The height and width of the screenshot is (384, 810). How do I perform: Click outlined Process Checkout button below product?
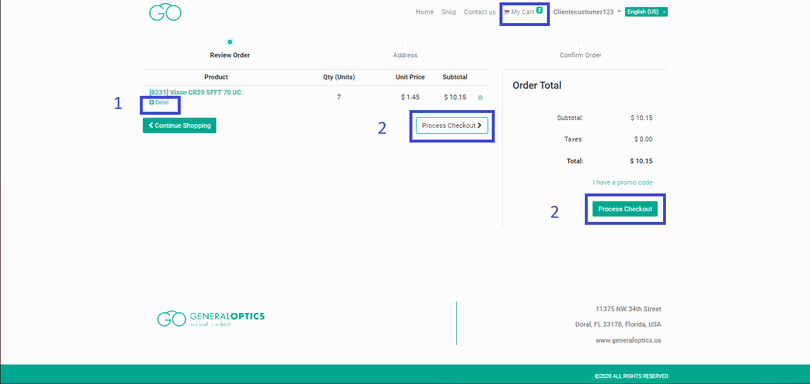click(x=452, y=126)
